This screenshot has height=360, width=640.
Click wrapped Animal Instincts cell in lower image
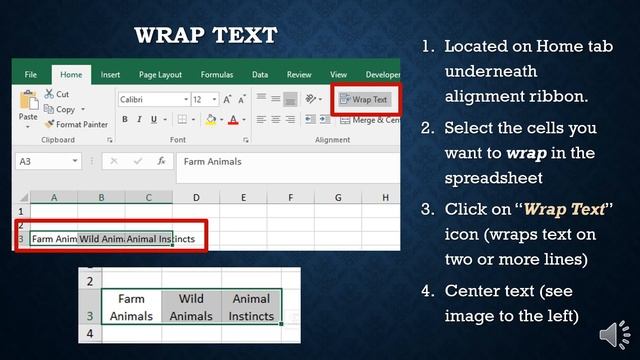tap(251, 307)
